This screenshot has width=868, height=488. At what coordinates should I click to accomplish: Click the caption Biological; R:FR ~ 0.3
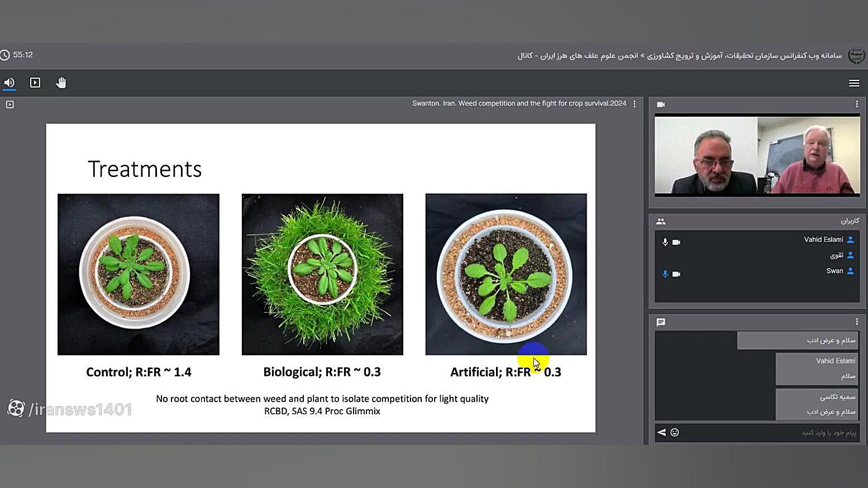322,372
